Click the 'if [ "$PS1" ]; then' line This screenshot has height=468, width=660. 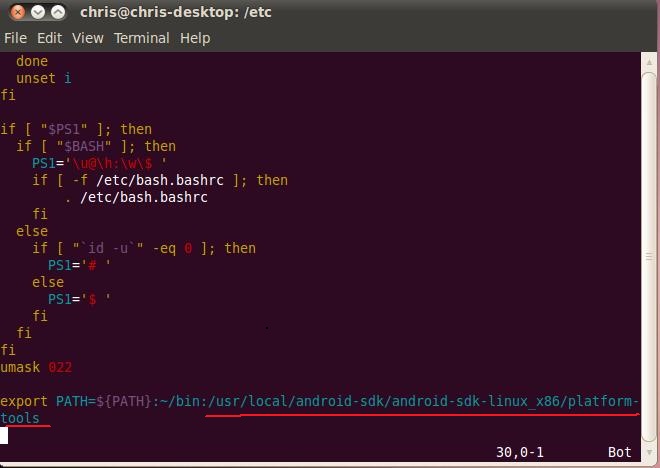click(x=76, y=129)
